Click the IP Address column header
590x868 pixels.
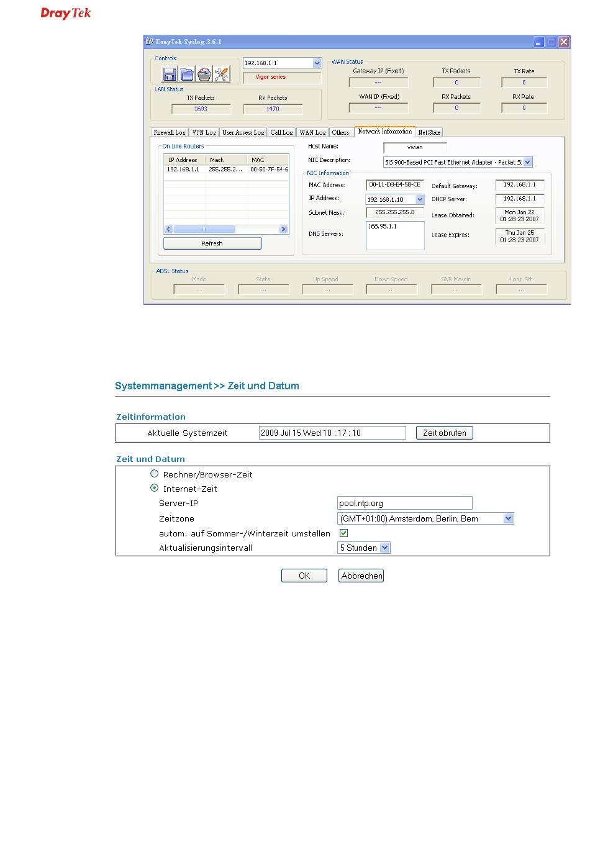pos(185,160)
